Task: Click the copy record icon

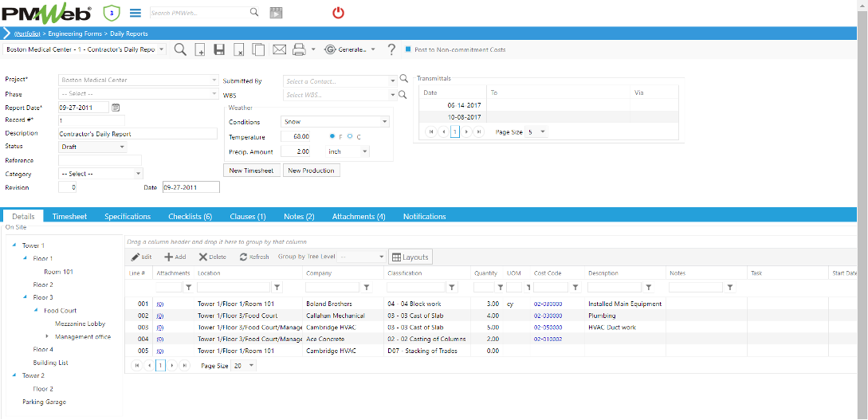Action: tap(258, 49)
